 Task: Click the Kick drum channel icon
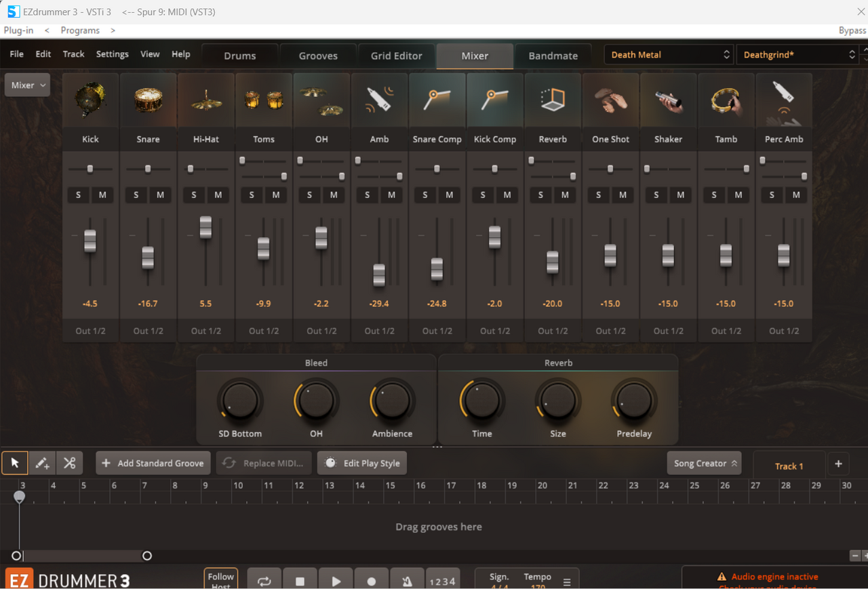pos(90,100)
